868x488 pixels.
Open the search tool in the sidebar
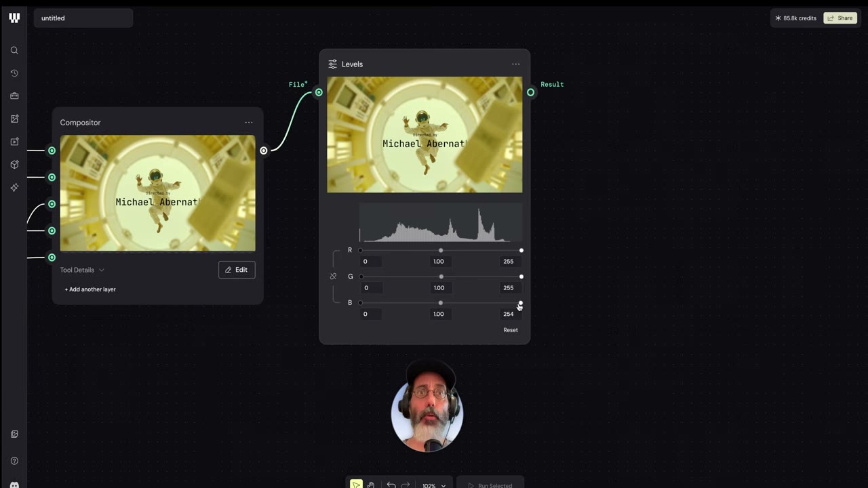pos(14,50)
